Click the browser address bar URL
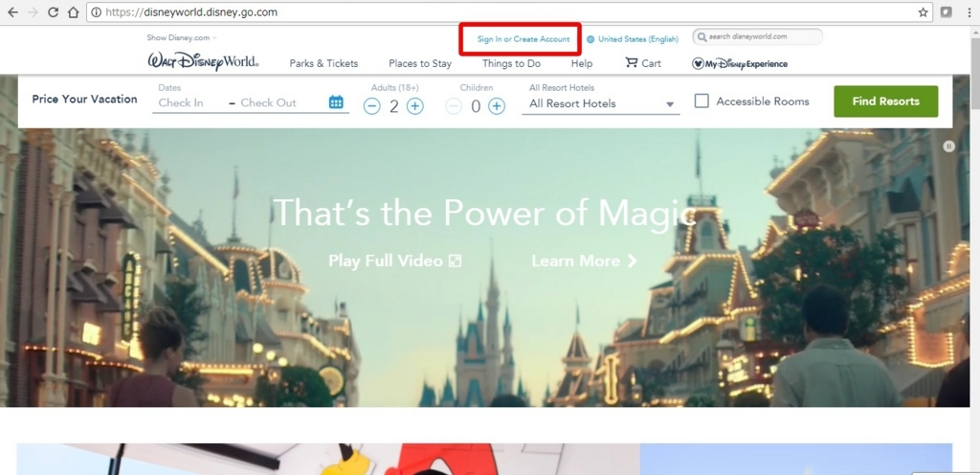 point(191,11)
